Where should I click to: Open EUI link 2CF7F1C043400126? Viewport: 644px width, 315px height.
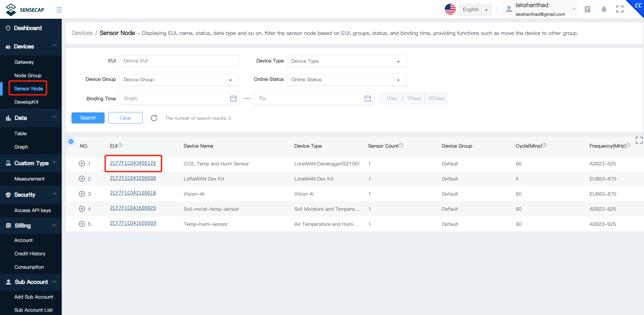(x=133, y=163)
